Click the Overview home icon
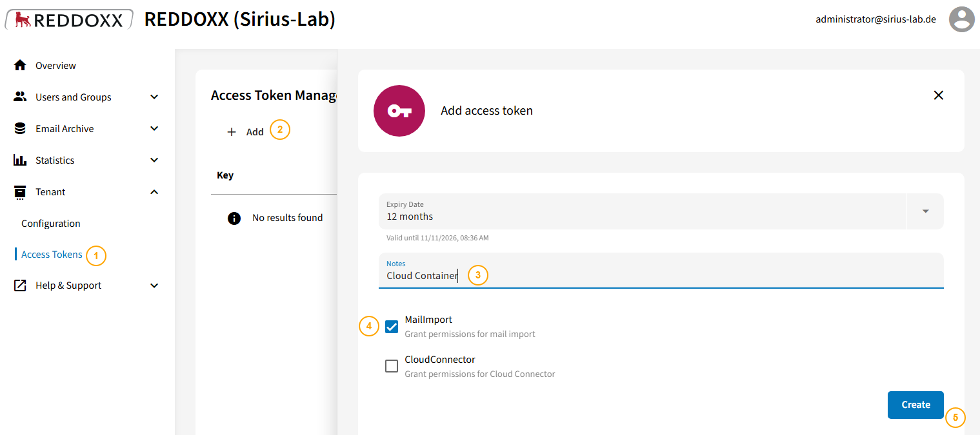The image size is (980, 435). point(20,65)
